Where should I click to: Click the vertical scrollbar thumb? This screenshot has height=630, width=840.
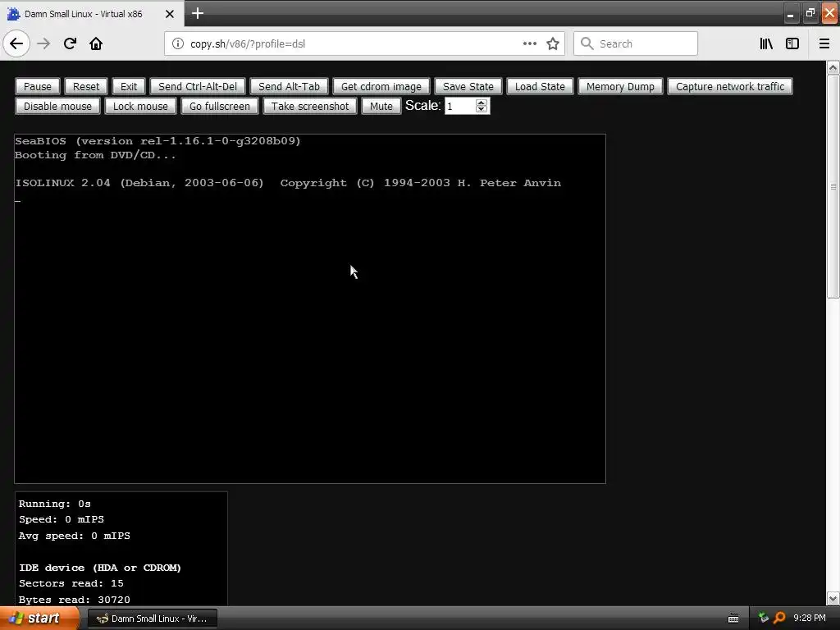[x=833, y=186]
